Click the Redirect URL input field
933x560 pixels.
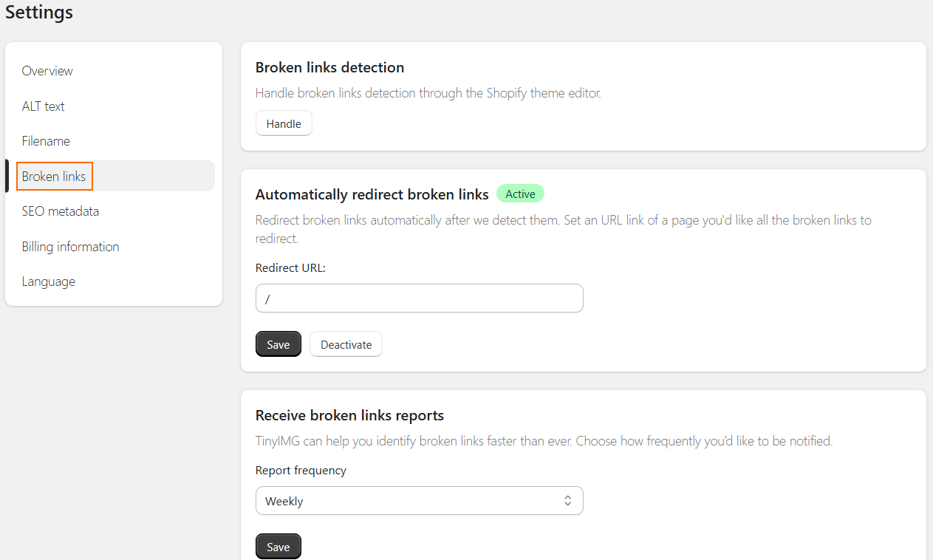point(419,298)
